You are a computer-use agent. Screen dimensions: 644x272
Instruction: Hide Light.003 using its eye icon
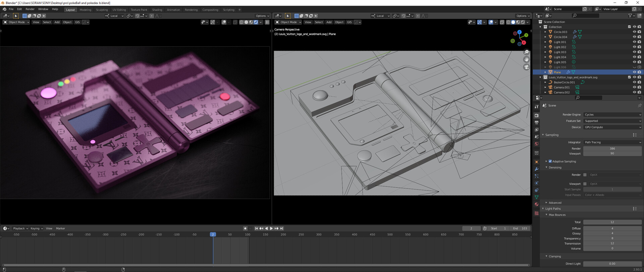click(x=634, y=52)
